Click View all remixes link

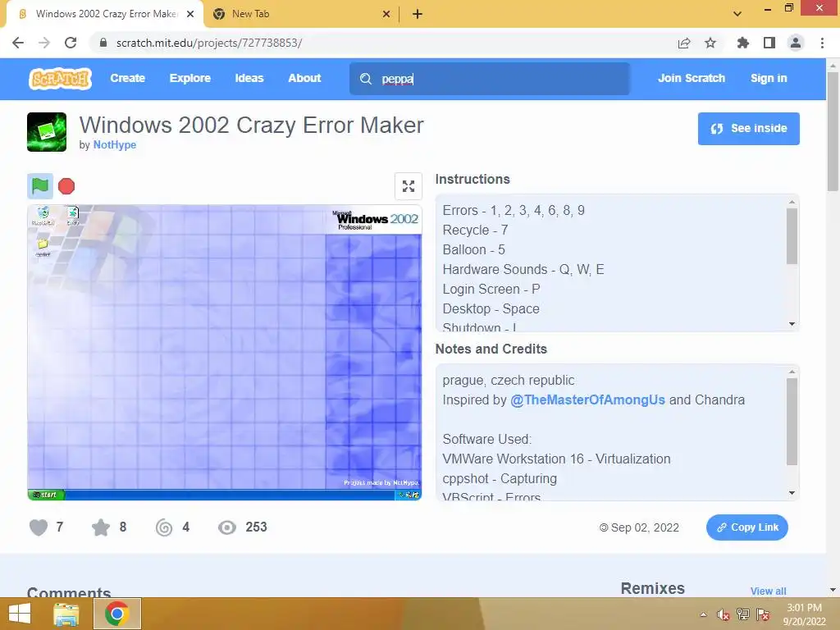click(768, 591)
